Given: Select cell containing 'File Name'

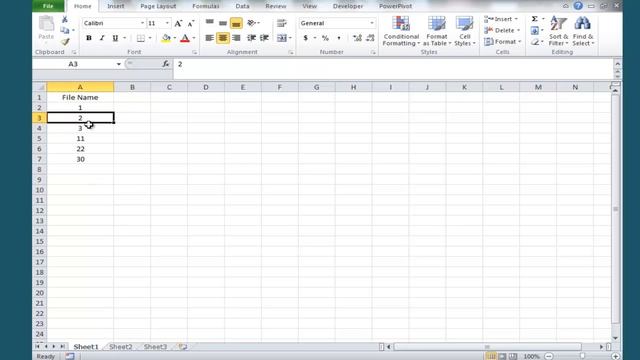Looking at the screenshot, I should coord(80,97).
